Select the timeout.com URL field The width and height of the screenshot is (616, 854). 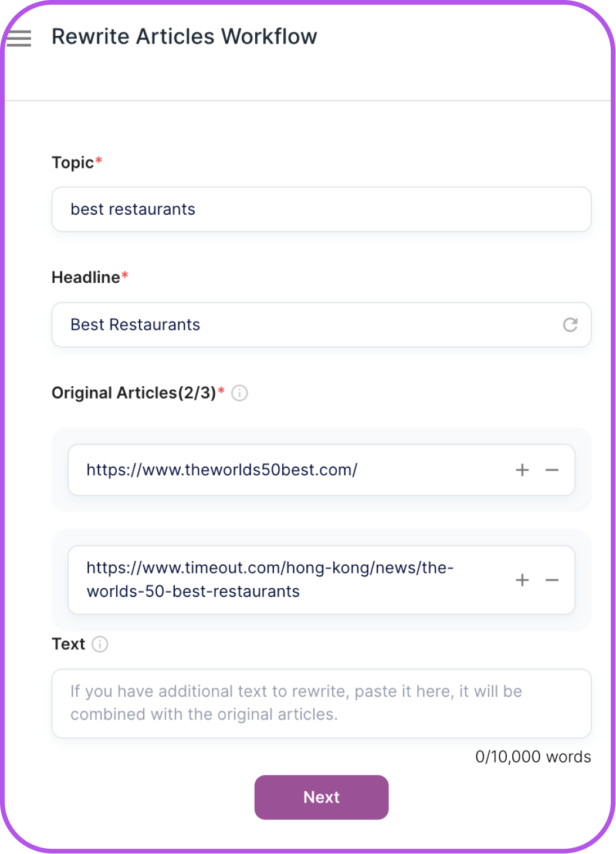point(293,579)
